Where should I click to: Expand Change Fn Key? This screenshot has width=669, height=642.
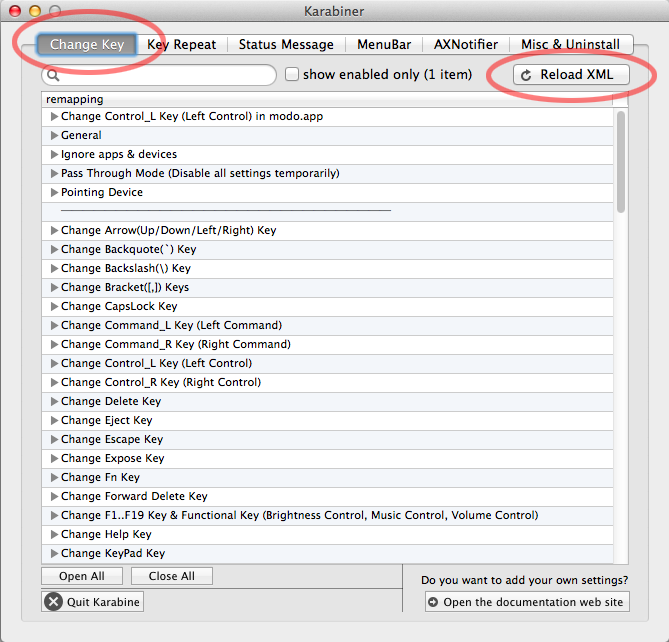tap(54, 477)
